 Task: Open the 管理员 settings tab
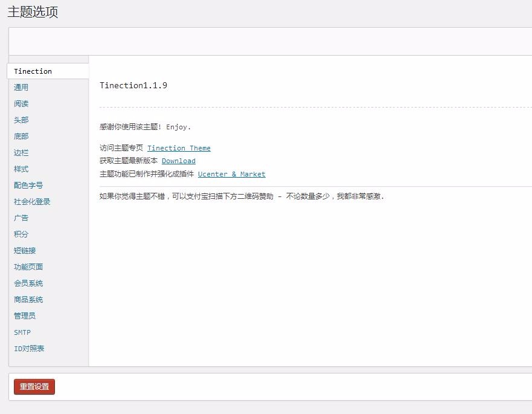click(x=25, y=315)
